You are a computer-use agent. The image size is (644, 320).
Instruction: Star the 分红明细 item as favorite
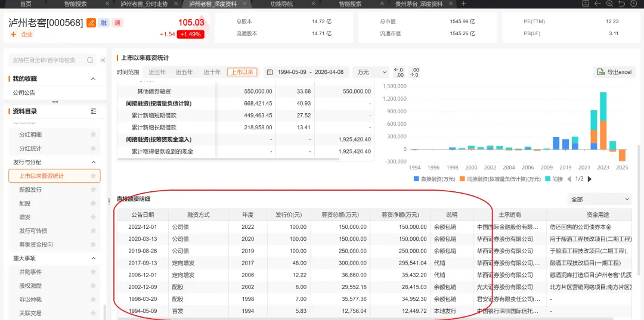(x=93, y=135)
